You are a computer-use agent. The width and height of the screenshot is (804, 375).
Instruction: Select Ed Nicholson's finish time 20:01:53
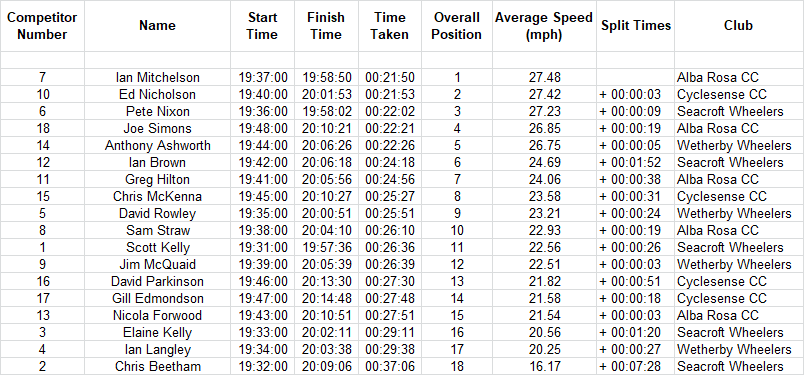point(326,95)
